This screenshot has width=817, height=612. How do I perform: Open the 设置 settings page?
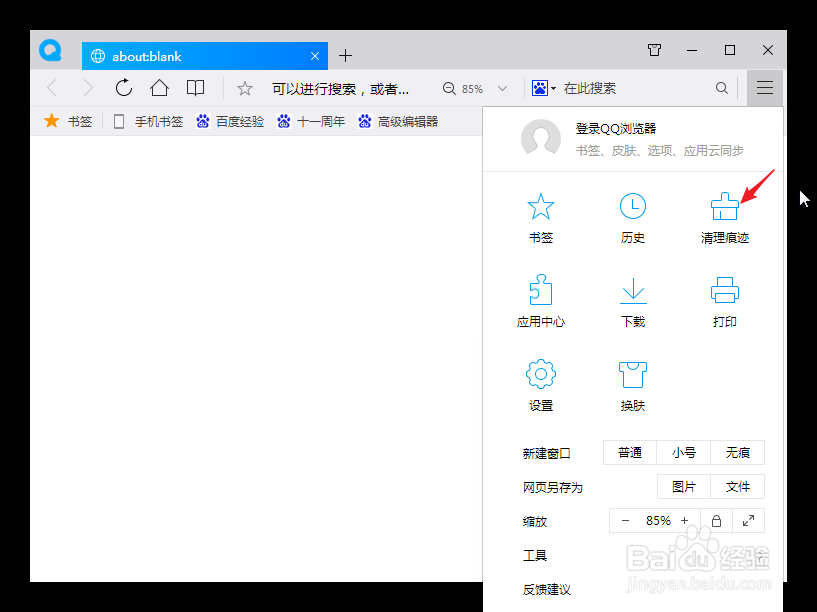[x=540, y=383]
